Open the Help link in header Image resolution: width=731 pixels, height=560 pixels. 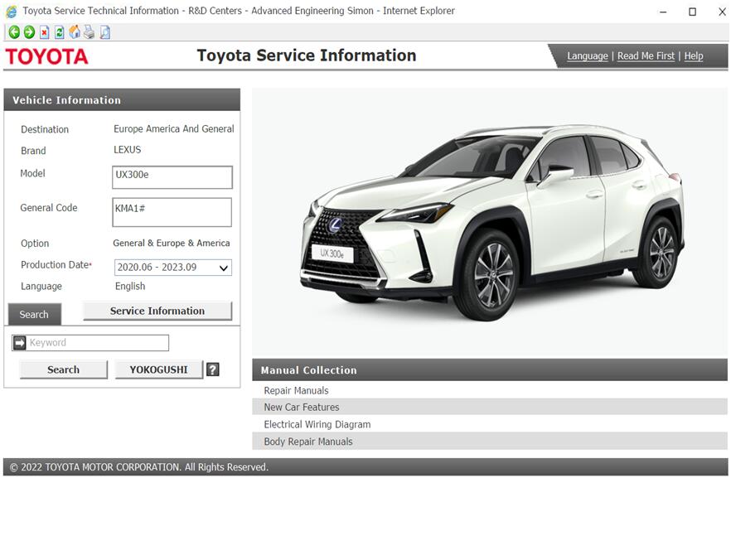coord(693,56)
